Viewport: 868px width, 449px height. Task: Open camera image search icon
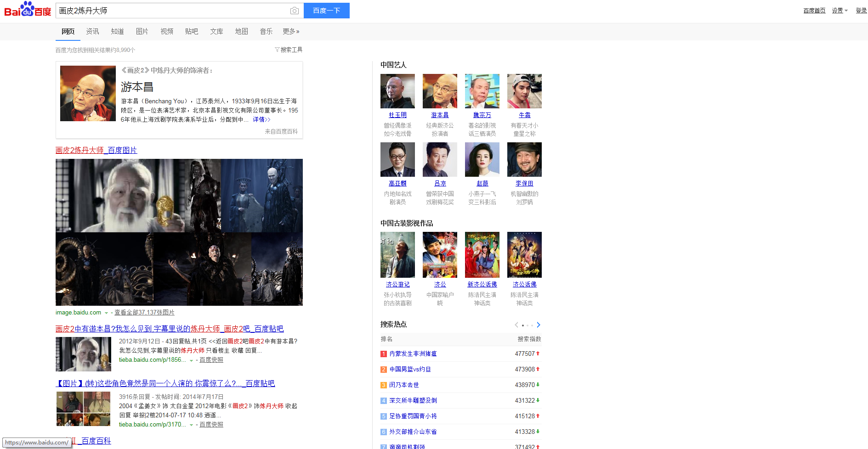(x=295, y=11)
